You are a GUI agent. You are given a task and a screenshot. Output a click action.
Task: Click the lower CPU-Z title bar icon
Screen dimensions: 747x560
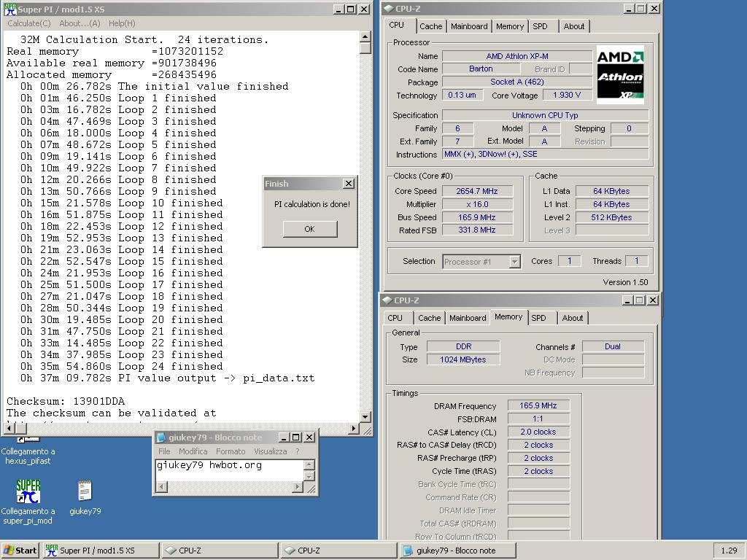pyautogui.click(x=388, y=300)
